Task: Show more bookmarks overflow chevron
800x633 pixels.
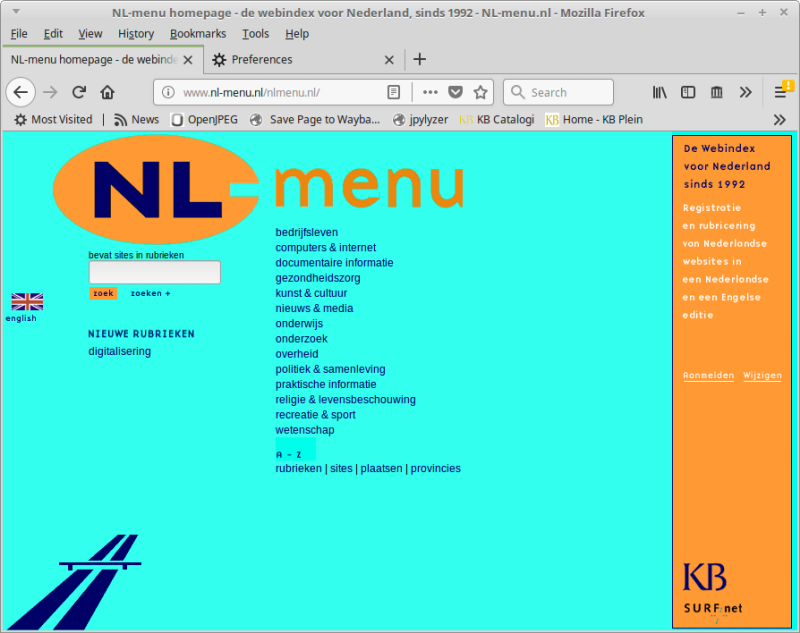Action: (x=780, y=119)
